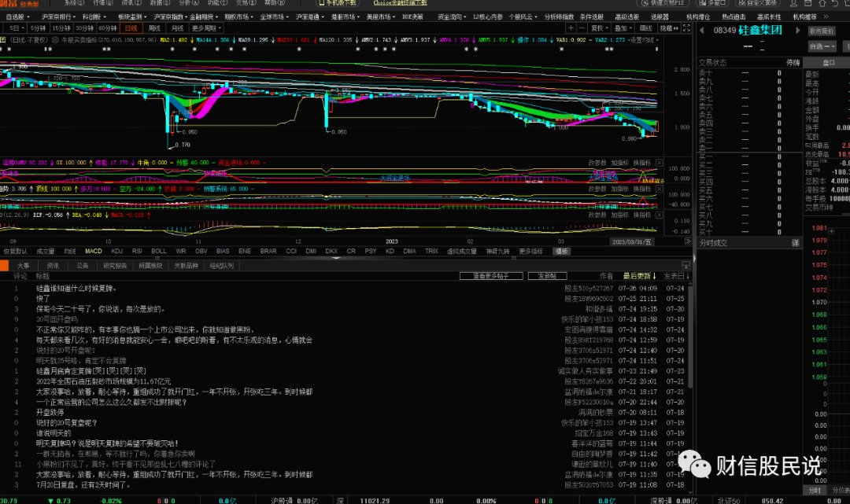Click the undo back arrow icon

(835, 3)
